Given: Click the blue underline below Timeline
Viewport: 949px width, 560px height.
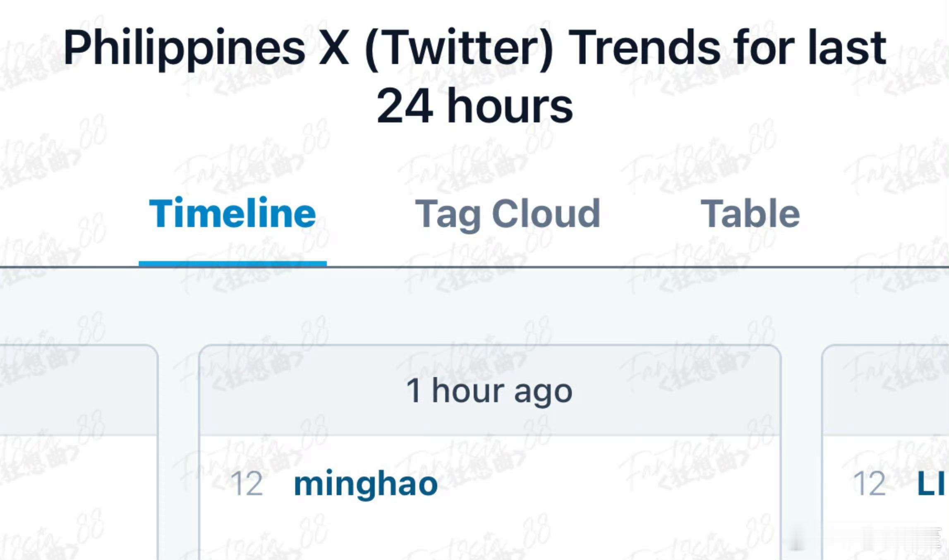Looking at the screenshot, I should (232, 263).
